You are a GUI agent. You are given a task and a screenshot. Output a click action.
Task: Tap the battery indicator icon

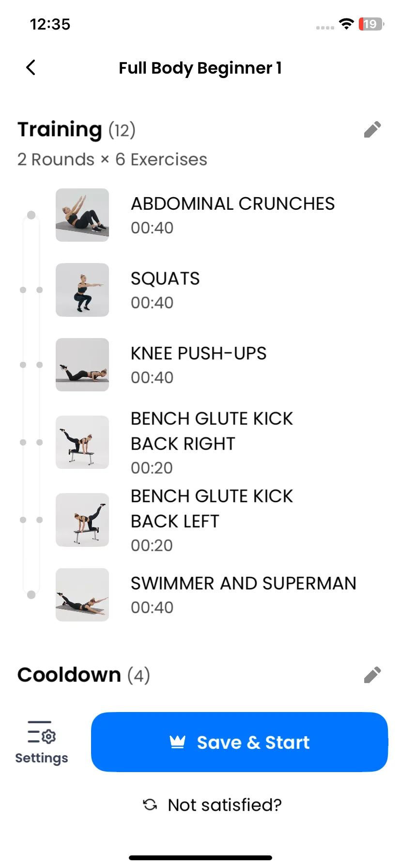coord(371,24)
